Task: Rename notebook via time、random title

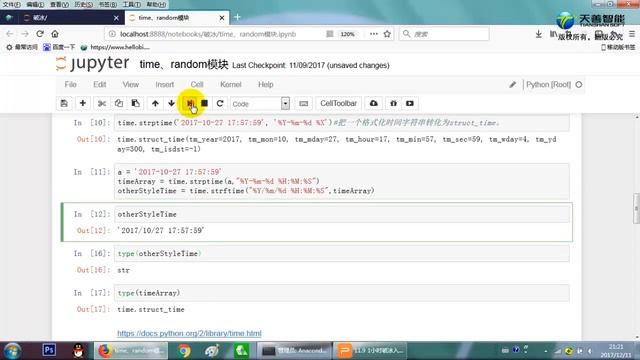Action: [184, 64]
